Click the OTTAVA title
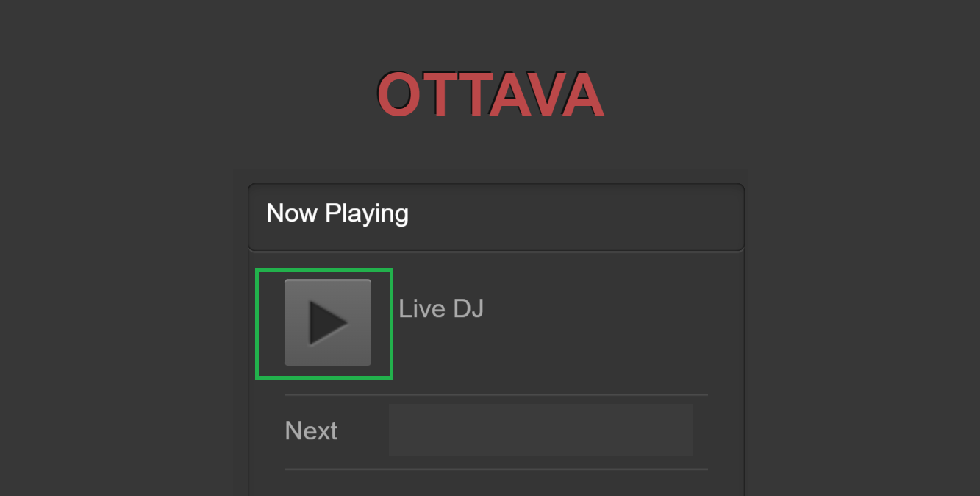Image resolution: width=980 pixels, height=496 pixels. (x=490, y=96)
